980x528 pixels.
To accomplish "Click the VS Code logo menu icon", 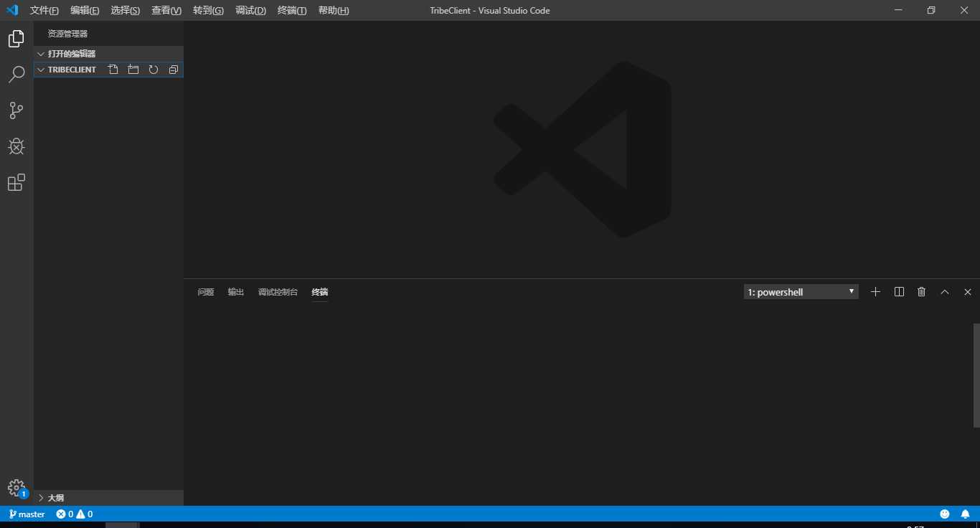I will tap(11, 10).
